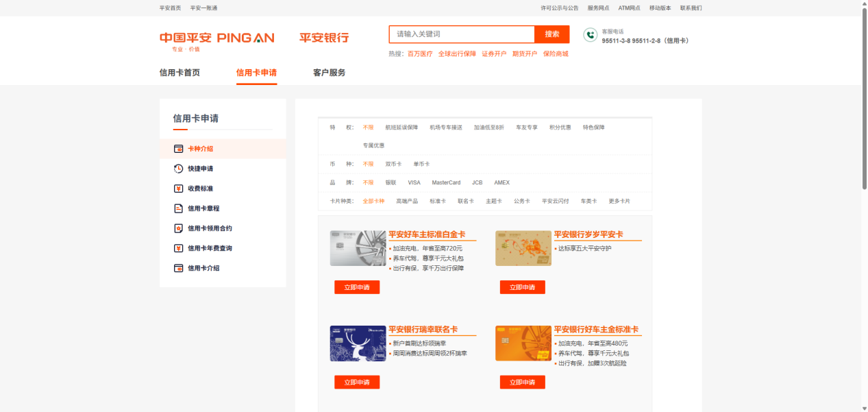Click the yen icon beside 收费标准

[178, 189]
